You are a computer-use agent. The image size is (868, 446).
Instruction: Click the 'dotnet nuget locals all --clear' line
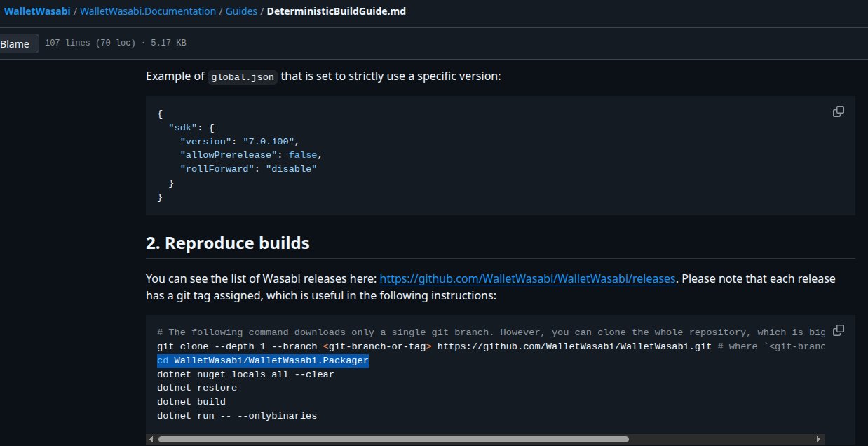click(245, 374)
